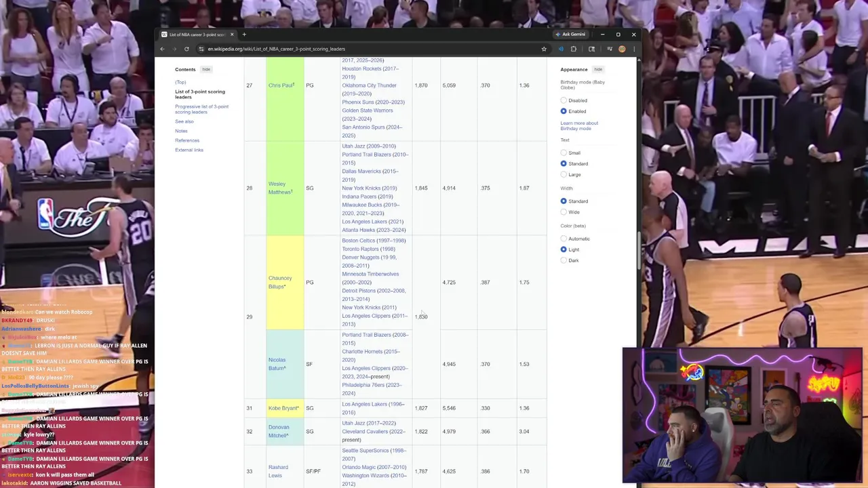This screenshot has width=868, height=488.
Task: Choose Standard width option
Action: click(x=564, y=201)
